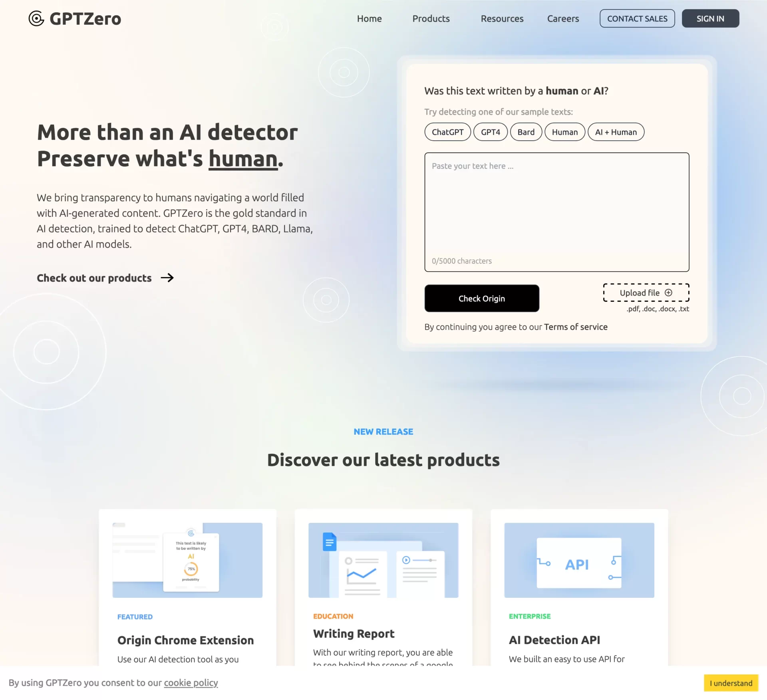Click the plus circle icon on Upload file
Image resolution: width=767 pixels, height=700 pixels.
(668, 293)
